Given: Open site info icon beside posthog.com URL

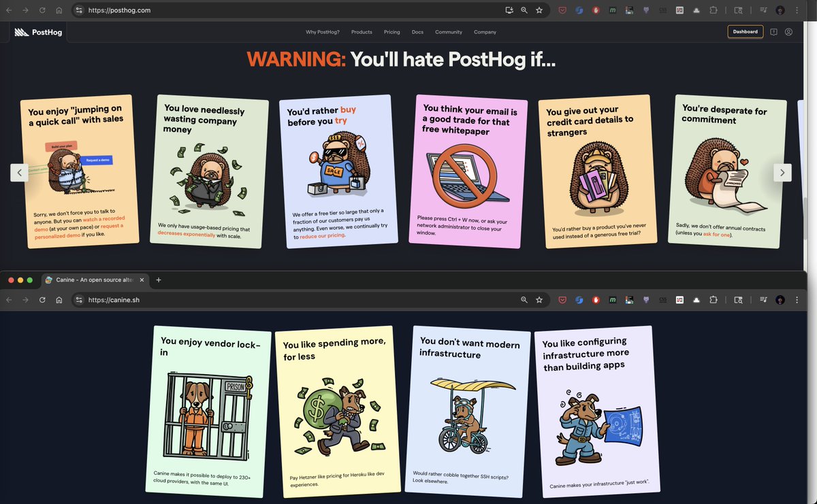Looking at the screenshot, I should 78,10.
